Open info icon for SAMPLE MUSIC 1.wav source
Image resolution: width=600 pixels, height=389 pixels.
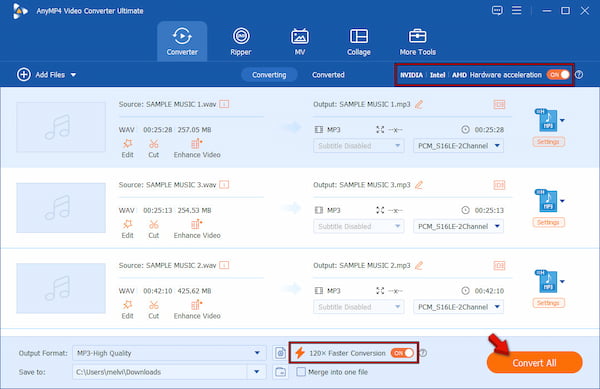tap(224, 104)
